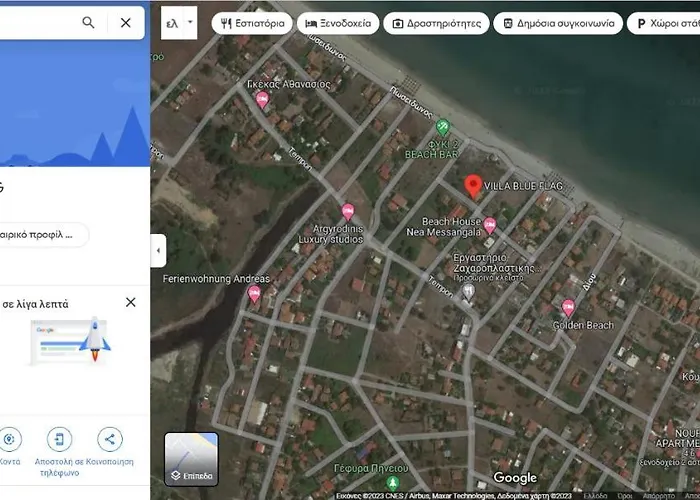Open the Επίπεδα layers thumbnail
Viewport: 700px width, 500px height.
pyautogui.click(x=190, y=458)
